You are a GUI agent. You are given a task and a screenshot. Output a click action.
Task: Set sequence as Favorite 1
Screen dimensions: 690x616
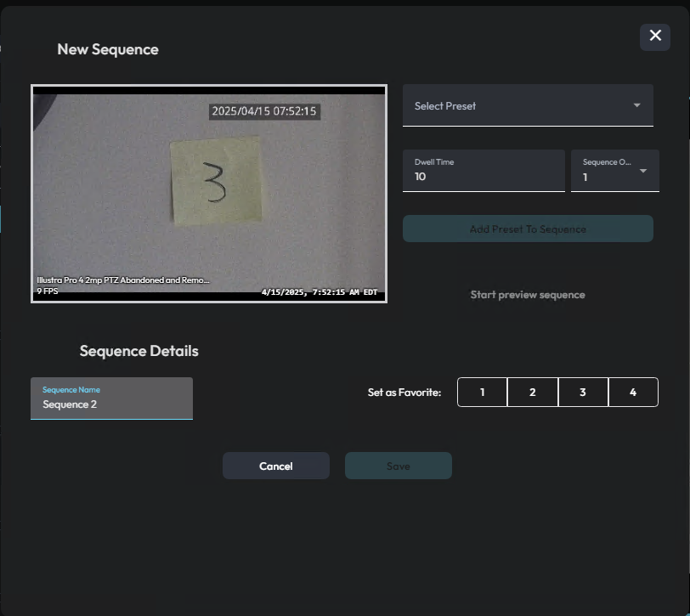[x=482, y=392]
